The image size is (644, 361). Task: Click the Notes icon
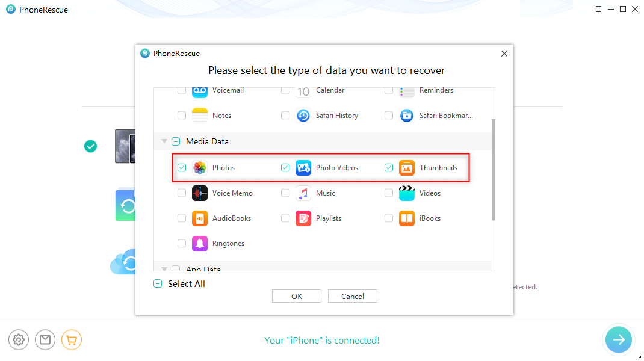coord(200,116)
